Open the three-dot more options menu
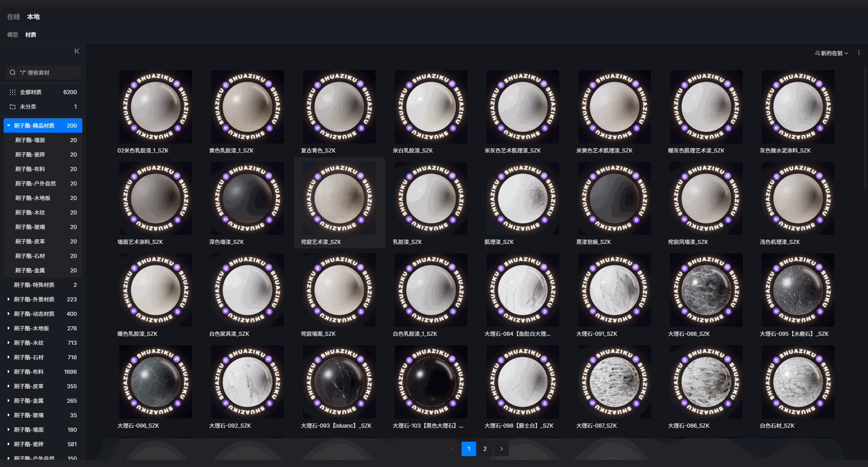868x467 pixels. [x=859, y=53]
